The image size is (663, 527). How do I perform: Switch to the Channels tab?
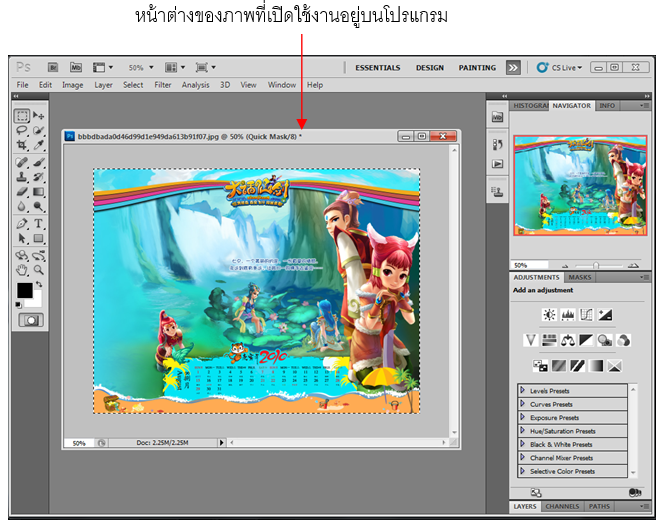click(x=562, y=507)
